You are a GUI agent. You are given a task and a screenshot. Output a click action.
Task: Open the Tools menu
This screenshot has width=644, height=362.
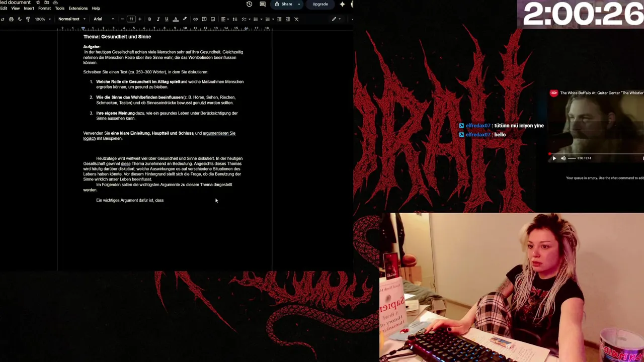[x=59, y=9]
